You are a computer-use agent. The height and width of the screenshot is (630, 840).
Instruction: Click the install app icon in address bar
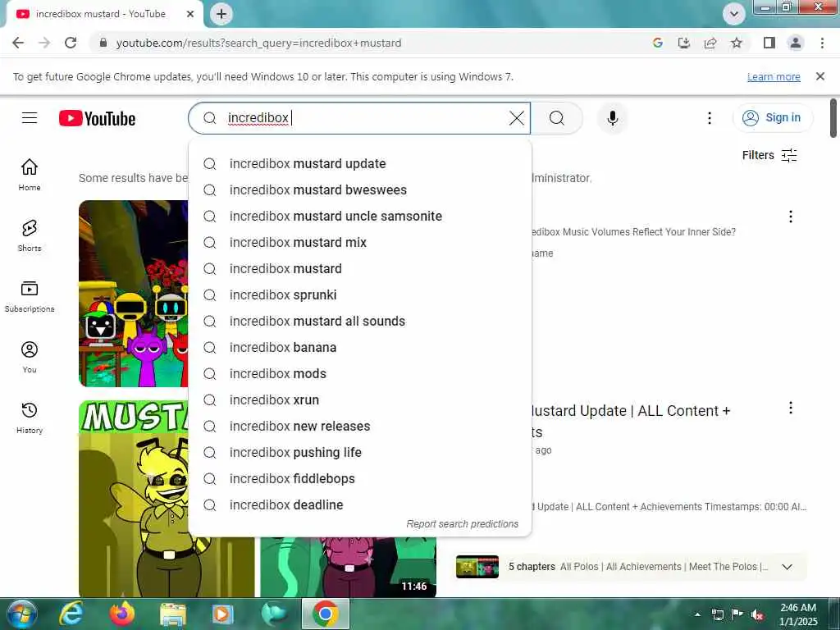click(x=684, y=43)
